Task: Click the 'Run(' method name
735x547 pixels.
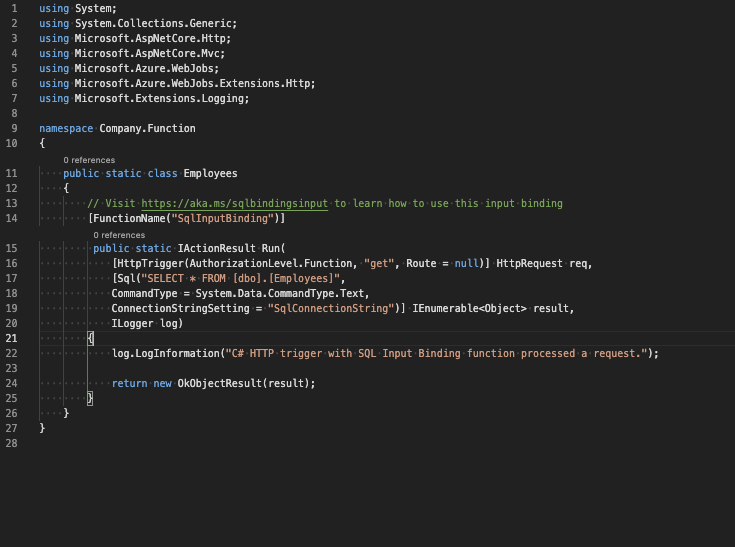Action: (x=273, y=248)
